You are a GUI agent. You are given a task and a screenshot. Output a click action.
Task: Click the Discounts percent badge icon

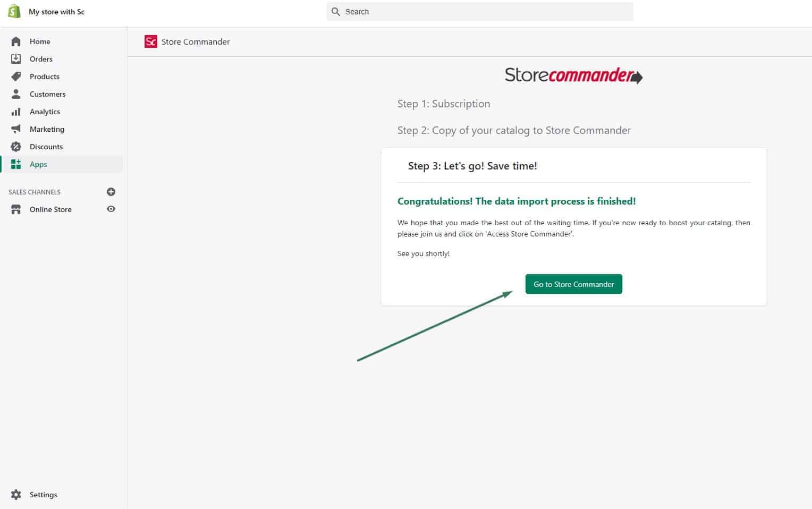(16, 147)
